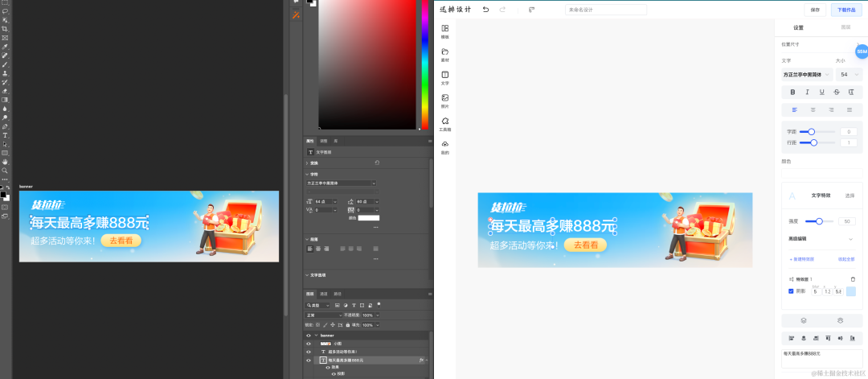Open the layer filter type dropdown 类型
868x379 pixels.
(x=318, y=305)
